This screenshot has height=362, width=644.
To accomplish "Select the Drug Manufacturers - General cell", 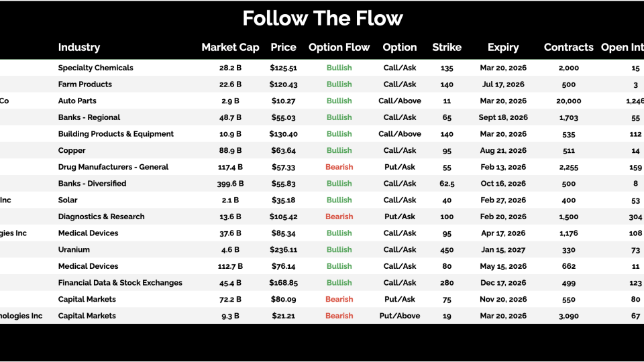I will (113, 167).
